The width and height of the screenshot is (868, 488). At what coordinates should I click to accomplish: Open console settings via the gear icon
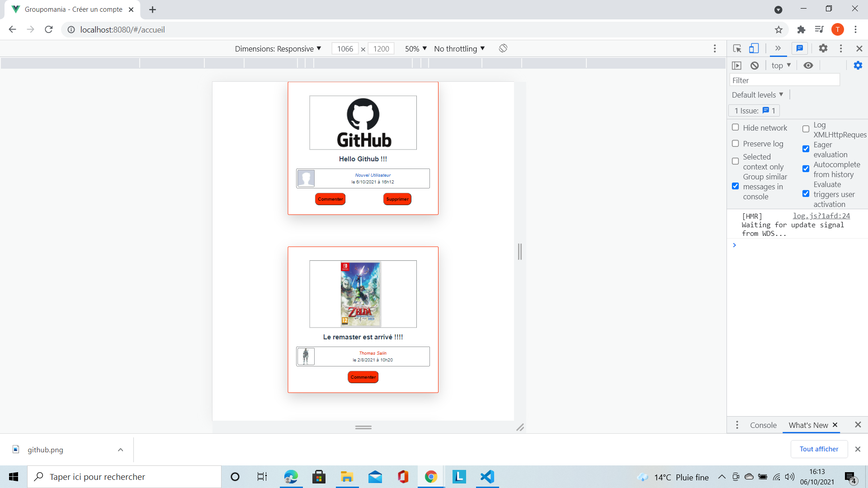pyautogui.click(x=858, y=65)
